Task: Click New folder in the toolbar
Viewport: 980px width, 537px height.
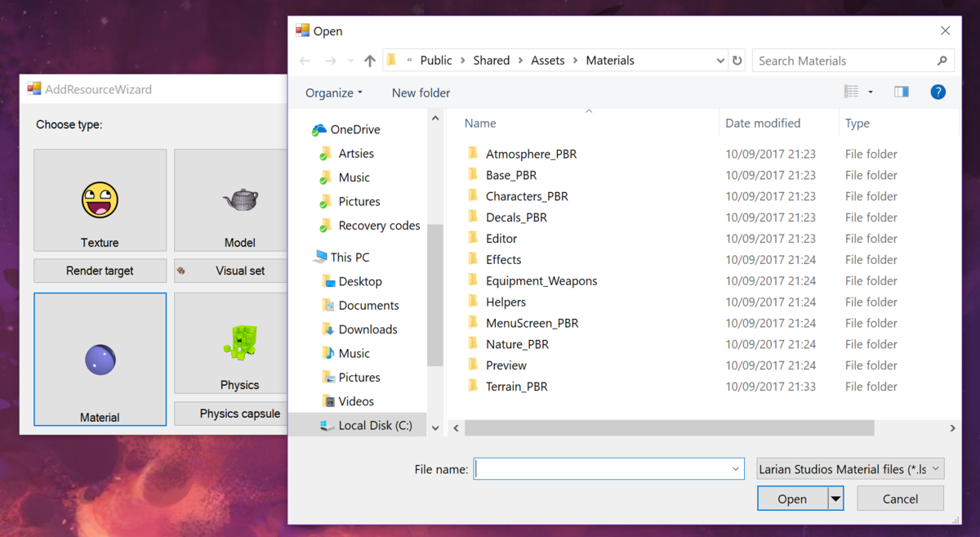Action: tap(421, 93)
